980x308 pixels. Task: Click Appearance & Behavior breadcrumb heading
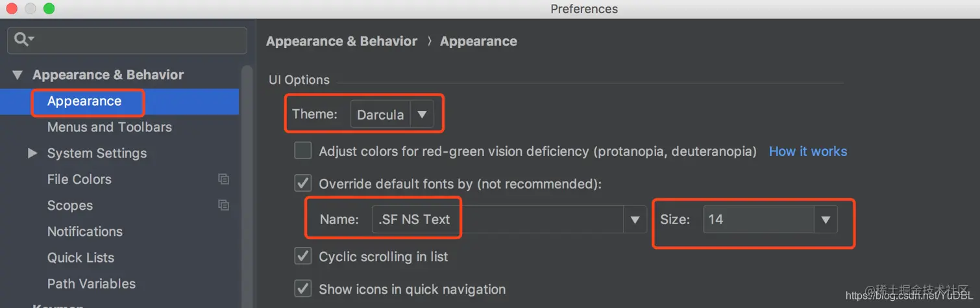point(341,41)
